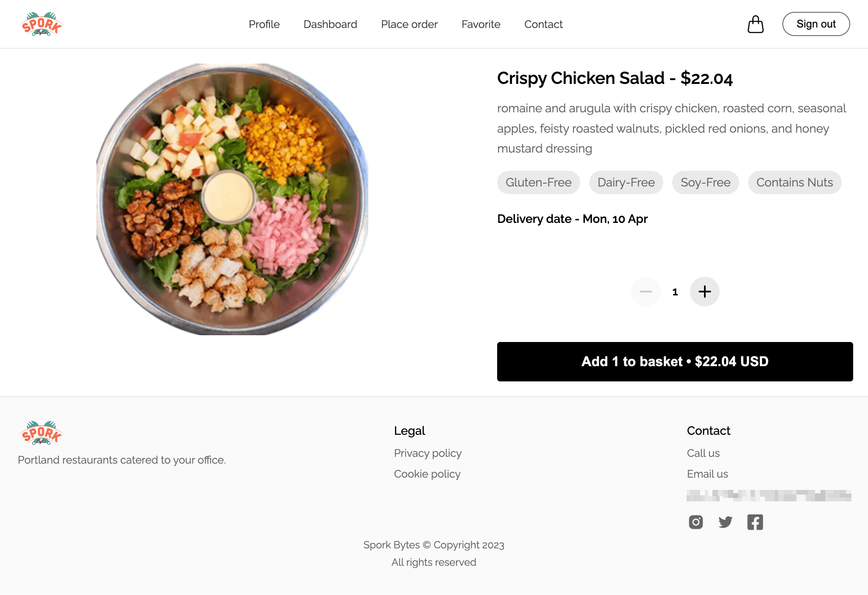
Task: Open the Cookie policy page
Action: pos(427,474)
